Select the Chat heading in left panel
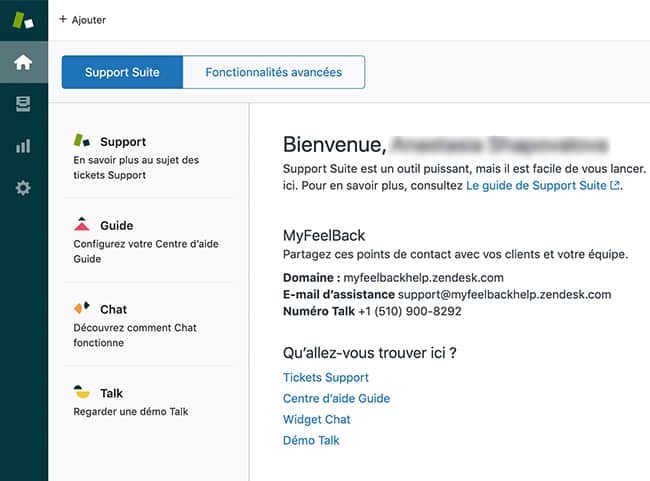The width and height of the screenshot is (650, 481). tap(114, 309)
